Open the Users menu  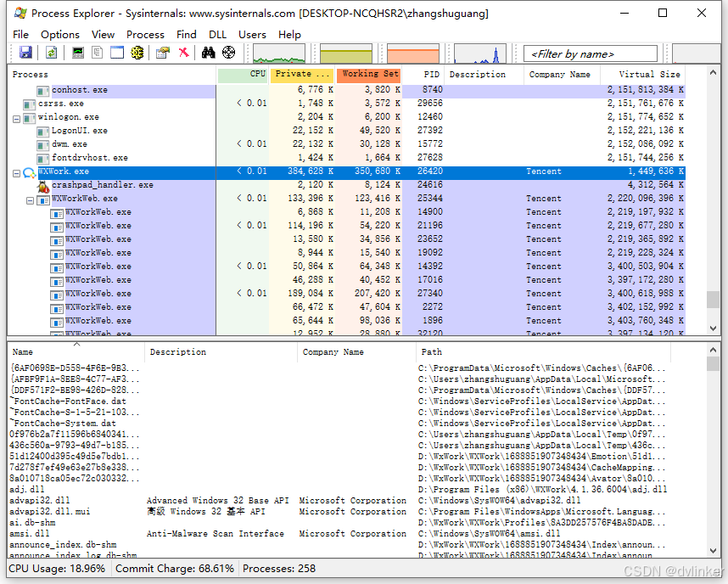252,35
